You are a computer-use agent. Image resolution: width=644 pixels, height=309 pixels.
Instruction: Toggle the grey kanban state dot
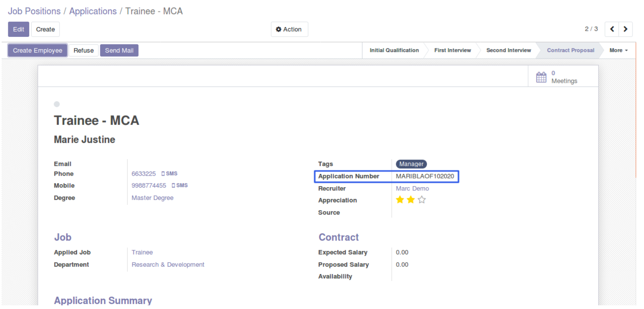click(57, 104)
